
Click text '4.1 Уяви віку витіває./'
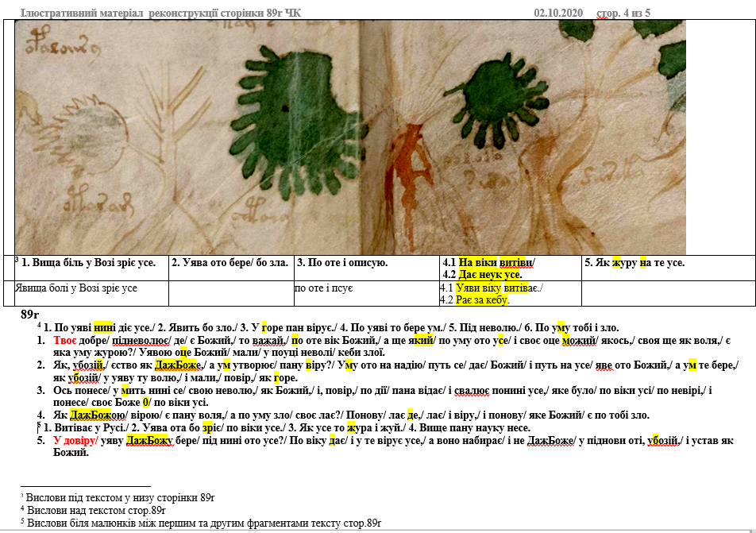(492, 288)
